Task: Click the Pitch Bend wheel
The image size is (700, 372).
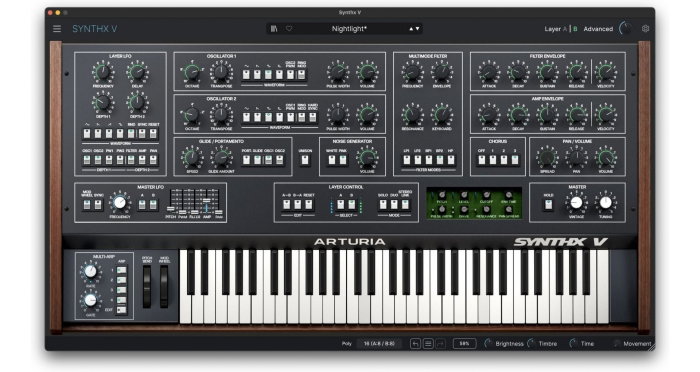Action: 147,286
